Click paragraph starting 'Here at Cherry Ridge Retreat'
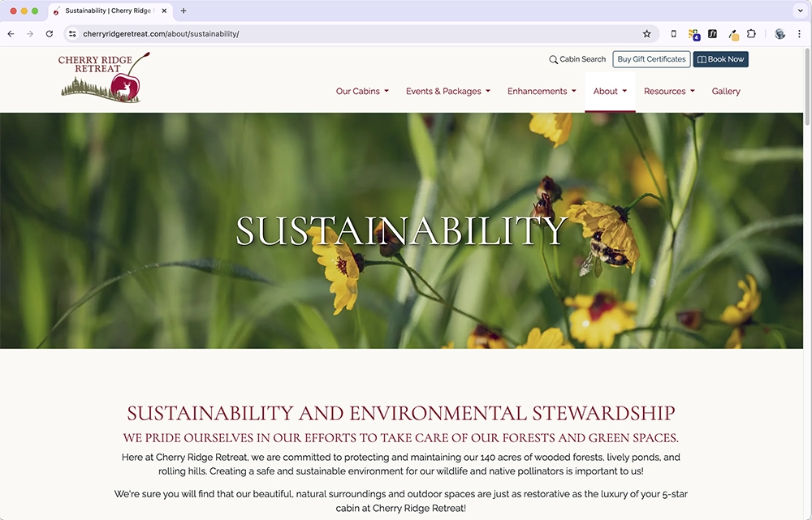 pos(401,464)
